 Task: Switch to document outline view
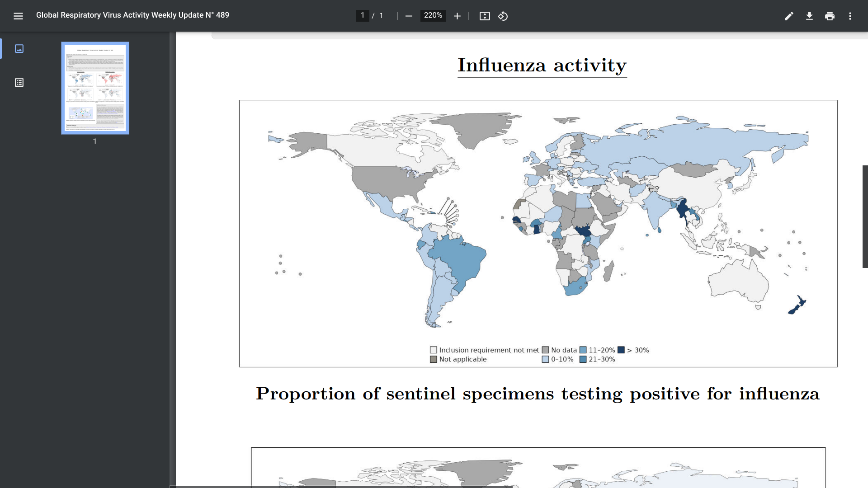point(19,82)
